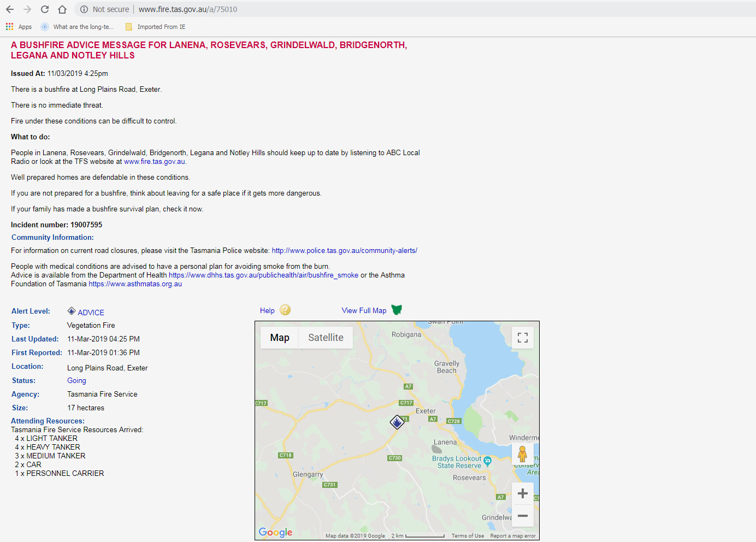The height and width of the screenshot is (542, 756).
Task: Click Report a map error
Action: [x=513, y=536]
